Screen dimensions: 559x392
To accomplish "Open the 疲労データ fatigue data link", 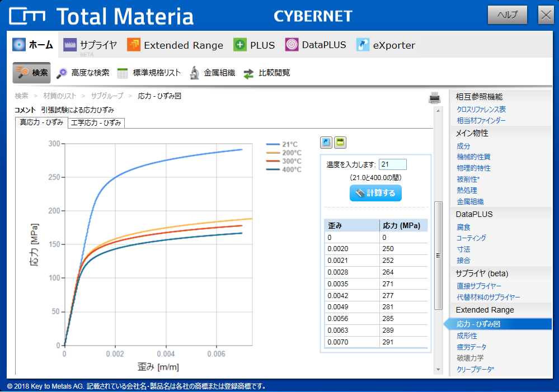I will 472,347.
